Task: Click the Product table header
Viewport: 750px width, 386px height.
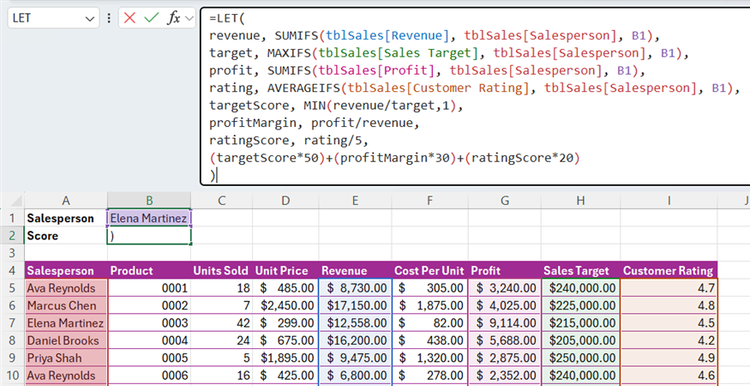Action: pyautogui.click(x=149, y=271)
